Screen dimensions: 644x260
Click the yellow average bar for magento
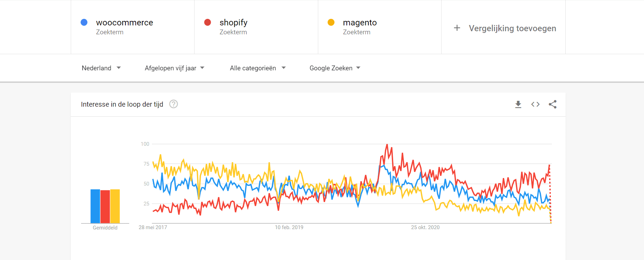point(115,206)
